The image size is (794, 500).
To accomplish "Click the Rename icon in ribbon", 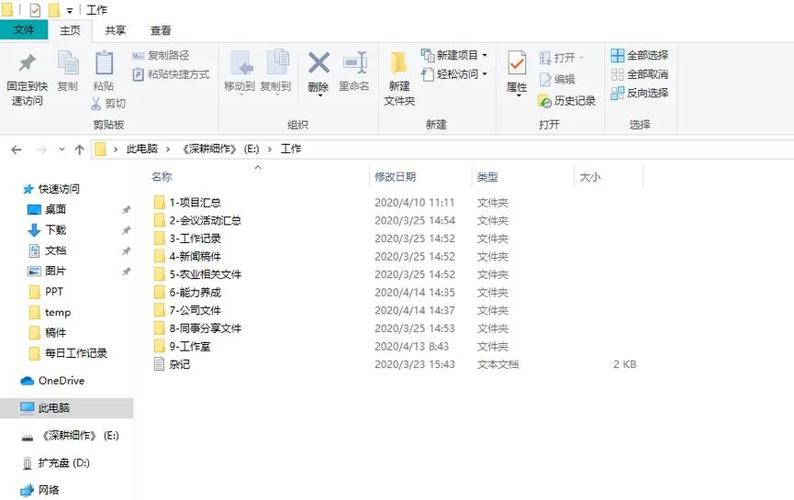I will (354, 64).
